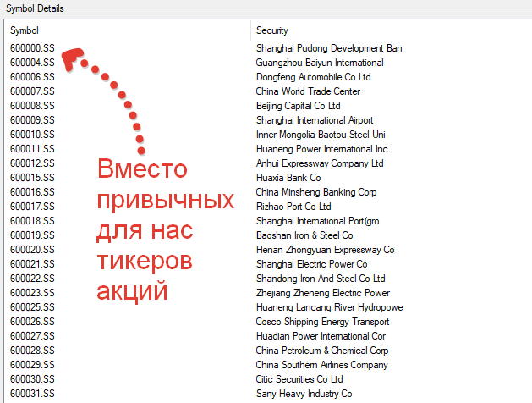The width and height of the screenshot is (532, 403).
Task: Select Shanghai Pudong Development Ban security
Action: [x=329, y=48]
